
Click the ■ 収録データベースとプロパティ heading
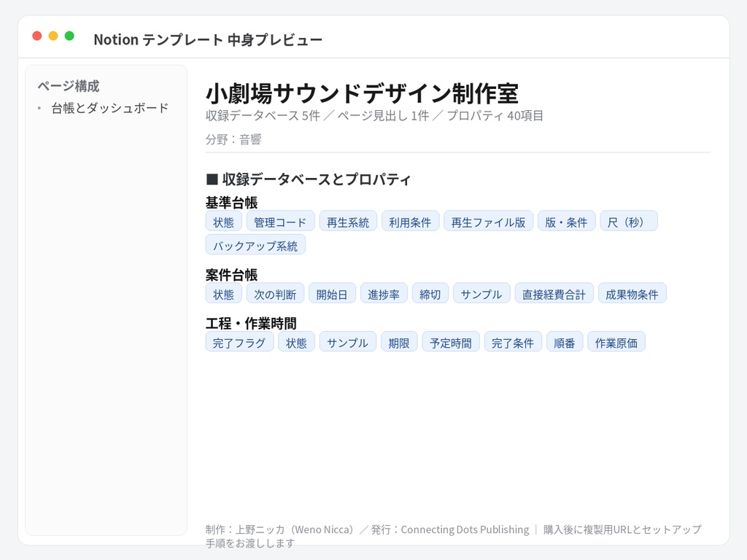(x=309, y=179)
